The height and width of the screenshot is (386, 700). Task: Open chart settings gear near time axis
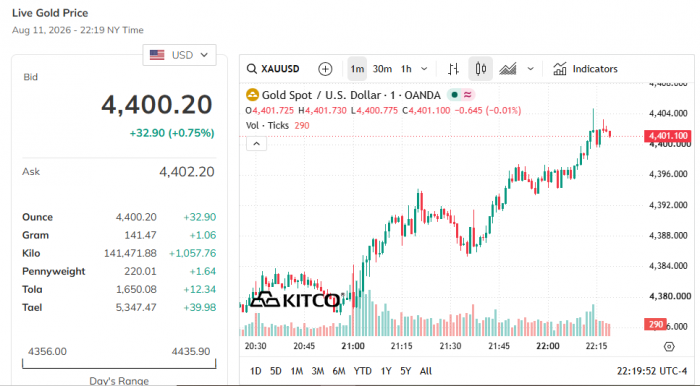click(x=669, y=346)
